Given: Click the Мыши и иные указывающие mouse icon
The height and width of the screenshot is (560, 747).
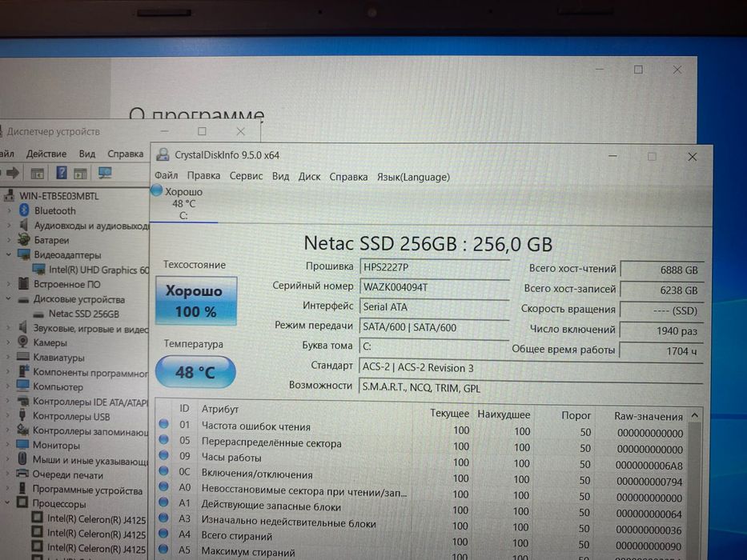Looking at the screenshot, I should click(x=22, y=459).
